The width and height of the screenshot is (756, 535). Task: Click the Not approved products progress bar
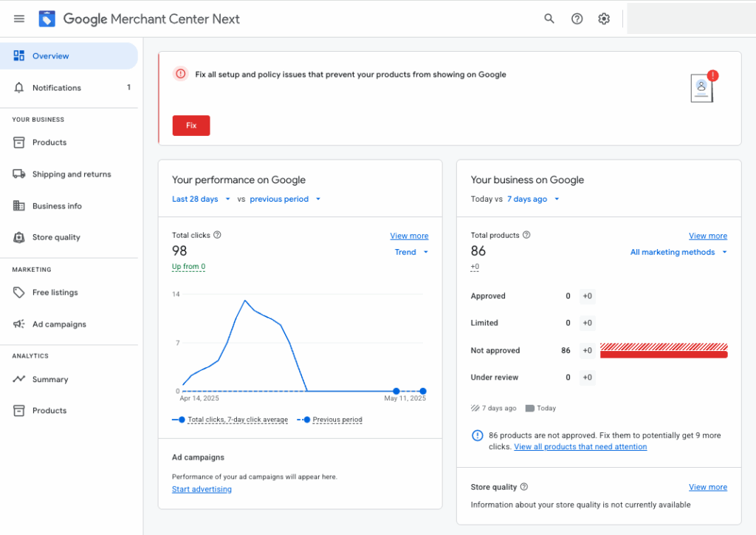click(663, 350)
